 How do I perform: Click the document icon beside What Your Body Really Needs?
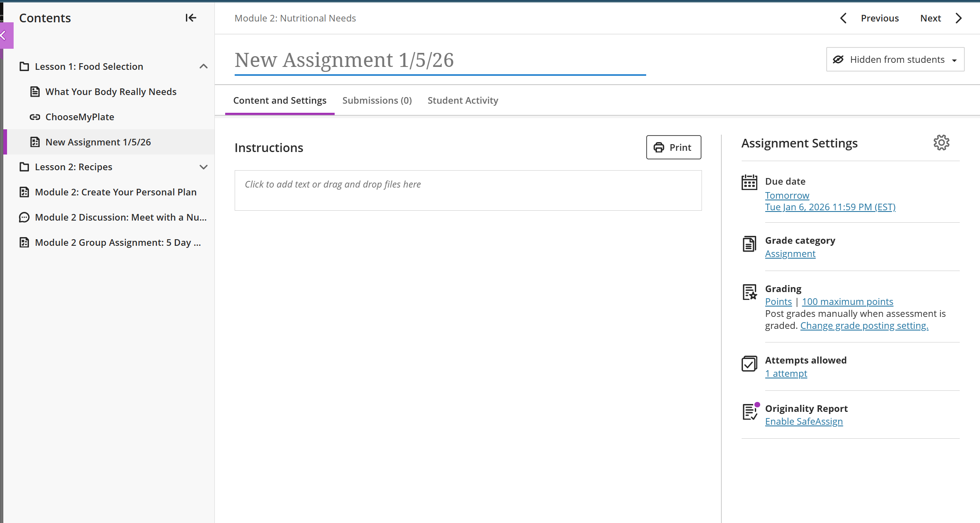(35, 92)
